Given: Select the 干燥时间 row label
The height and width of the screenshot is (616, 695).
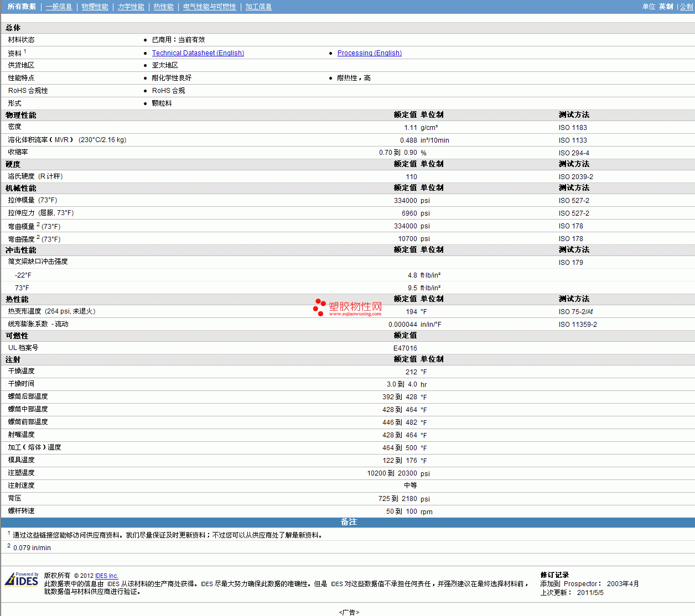Looking at the screenshot, I should click(x=21, y=384).
